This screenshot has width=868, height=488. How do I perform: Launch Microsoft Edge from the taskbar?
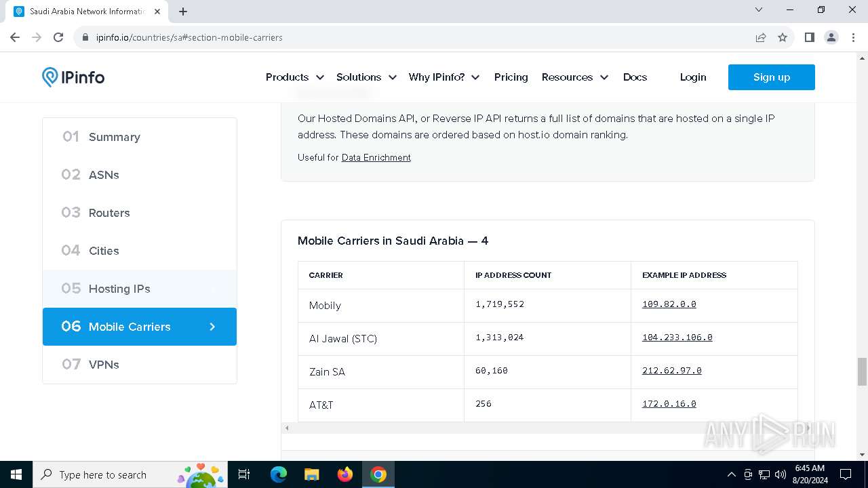279,474
